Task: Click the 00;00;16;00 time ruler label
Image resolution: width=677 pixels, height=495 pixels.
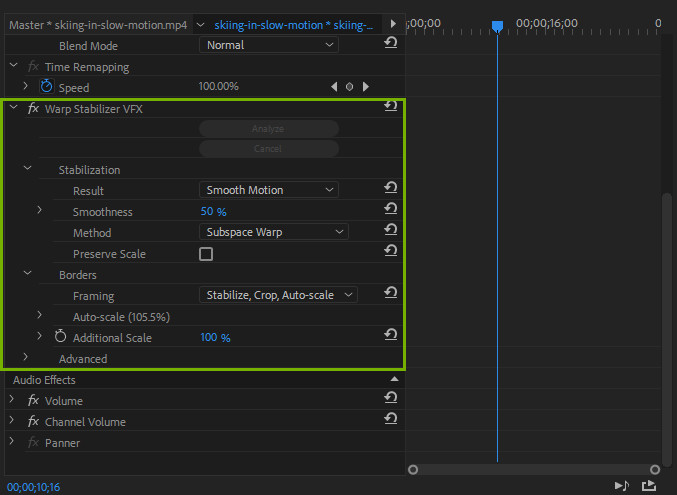Action: pos(547,23)
